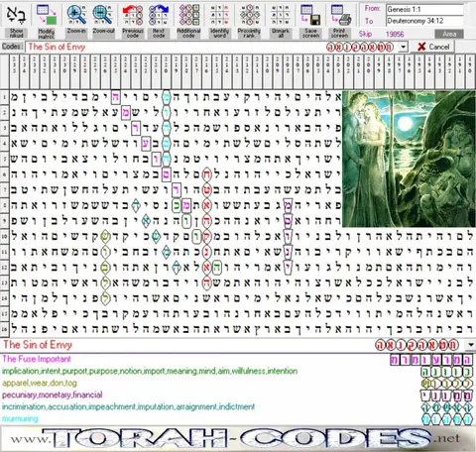Select The Fuse Important legend row

pyautogui.click(x=37, y=359)
